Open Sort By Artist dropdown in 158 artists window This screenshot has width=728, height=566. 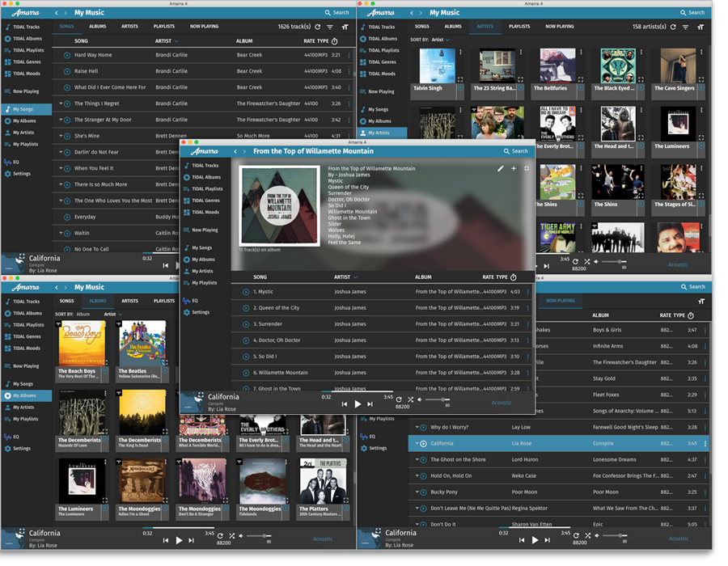coord(441,40)
